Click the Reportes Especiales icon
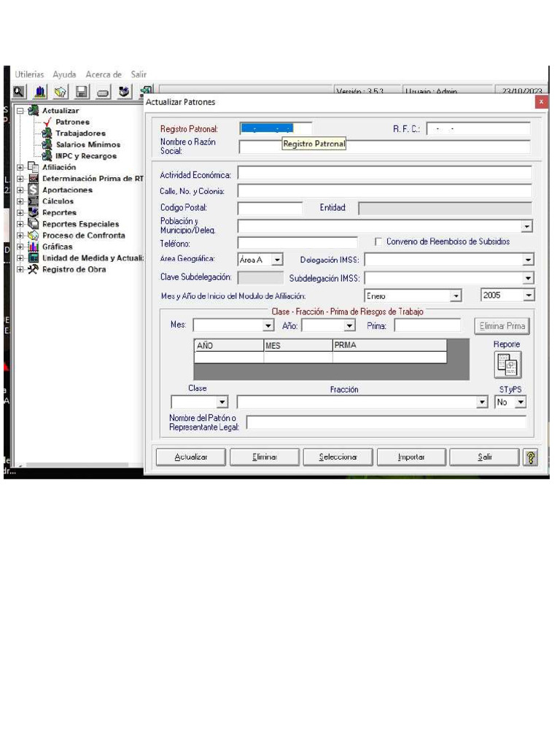Screen dimensions: 560x747 [33, 224]
